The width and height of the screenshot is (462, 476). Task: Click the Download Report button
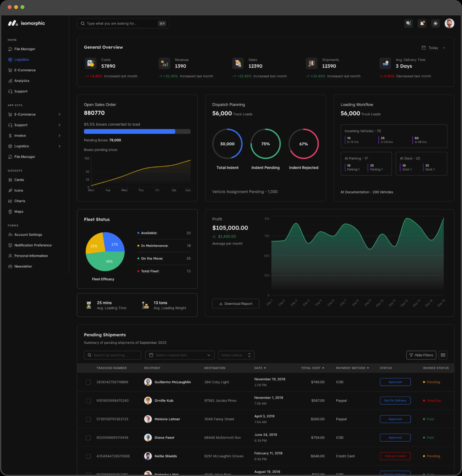click(236, 303)
